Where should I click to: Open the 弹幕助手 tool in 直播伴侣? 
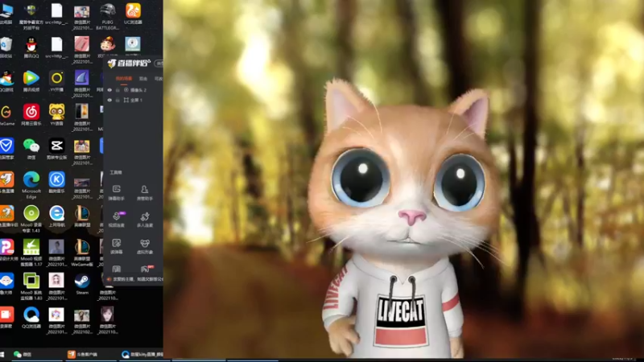pyautogui.click(x=116, y=192)
